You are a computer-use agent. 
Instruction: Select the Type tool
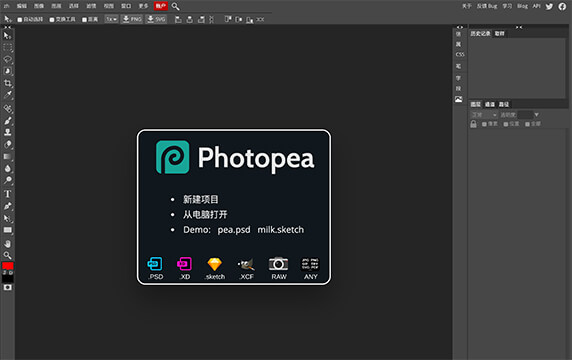[x=7, y=194]
